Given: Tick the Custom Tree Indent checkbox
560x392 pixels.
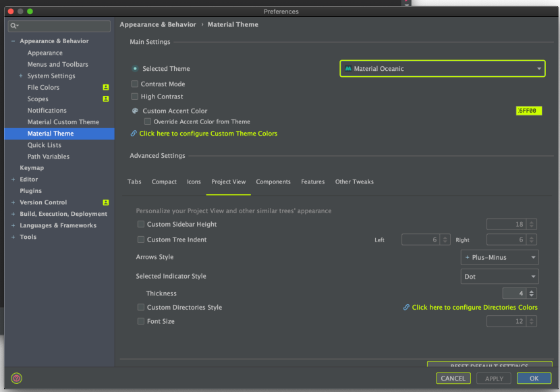Looking at the screenshot, I should coord(141,240).
